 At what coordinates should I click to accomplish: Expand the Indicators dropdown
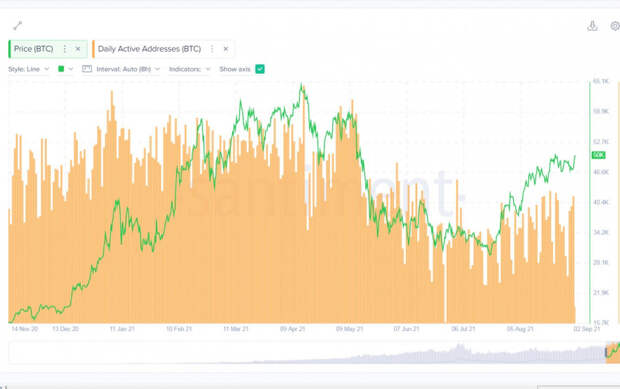189,69
